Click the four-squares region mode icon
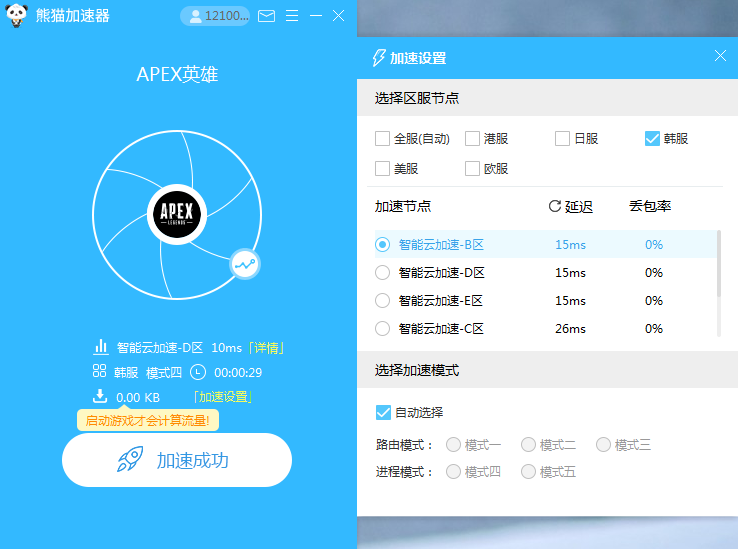This screenshot has width=738, height=549. pos(99,371)
